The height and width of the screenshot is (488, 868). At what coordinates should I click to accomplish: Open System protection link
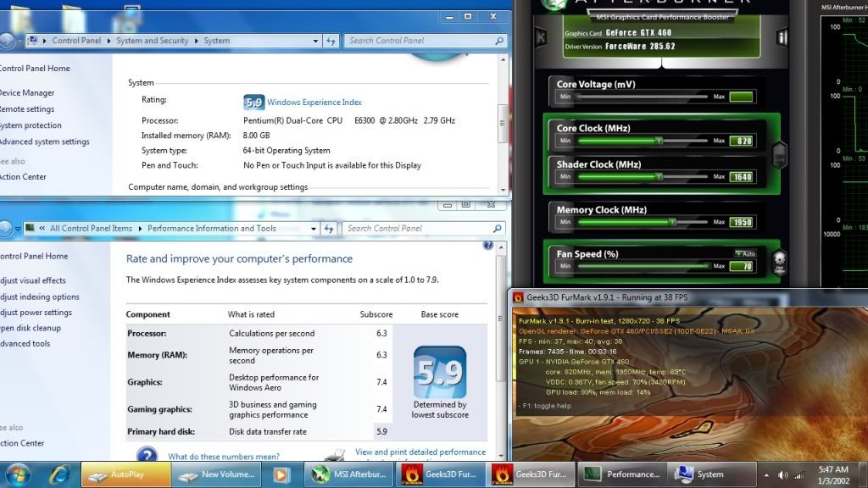[30, 125]
